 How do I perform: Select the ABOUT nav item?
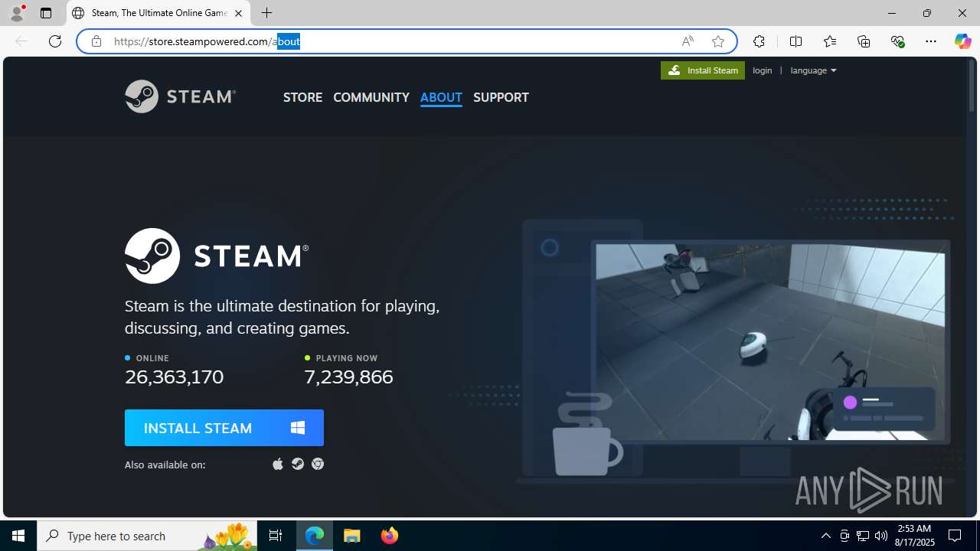pyautogui.click(x=441, y=97)
